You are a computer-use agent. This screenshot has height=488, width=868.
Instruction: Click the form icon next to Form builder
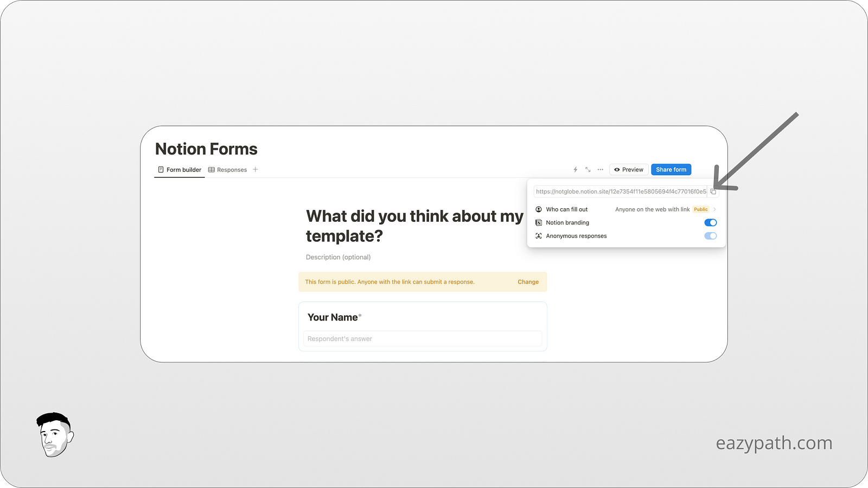[x=161, y=169]
